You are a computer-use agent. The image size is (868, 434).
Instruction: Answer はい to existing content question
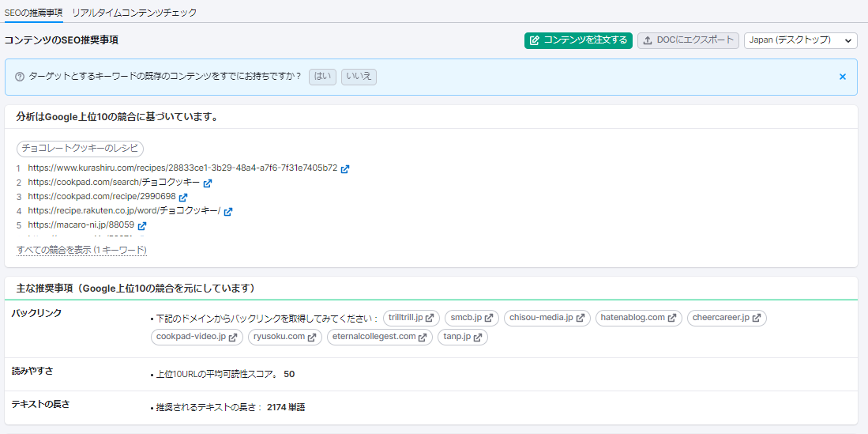(322, 77)
